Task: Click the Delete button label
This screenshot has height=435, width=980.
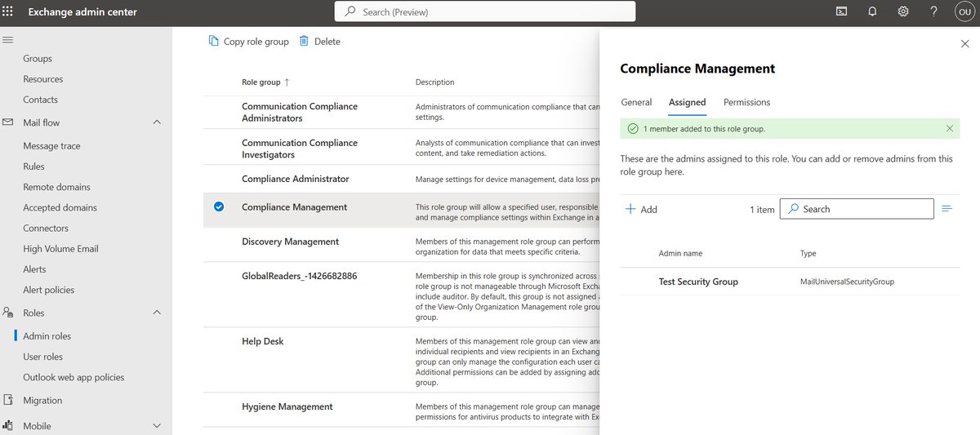Action: (x=327, y=42)
